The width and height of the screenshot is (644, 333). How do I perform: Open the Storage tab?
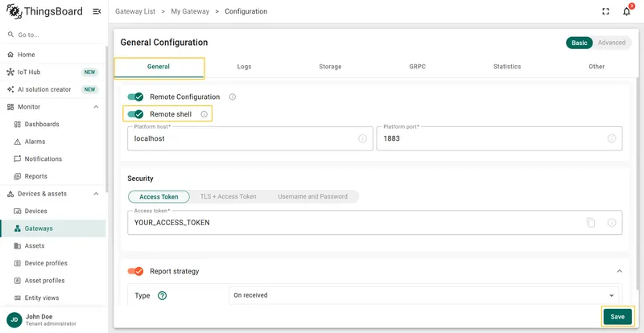click(330, 67)
